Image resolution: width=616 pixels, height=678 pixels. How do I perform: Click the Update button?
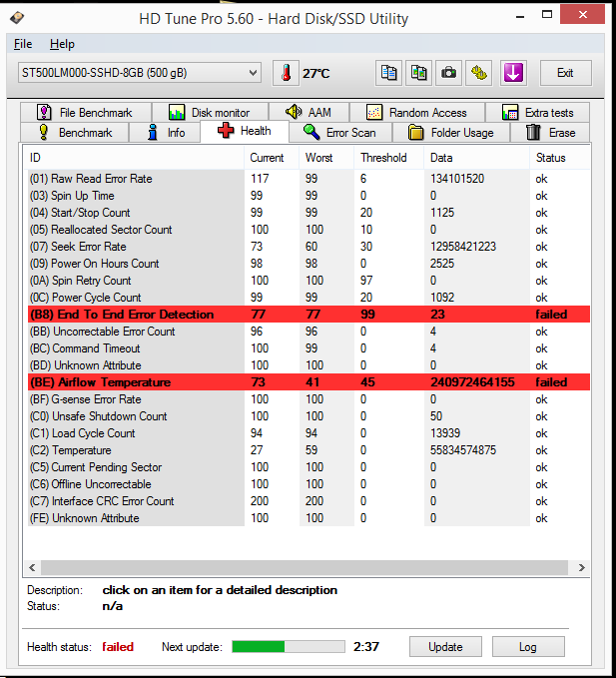[x=445, y=647]
